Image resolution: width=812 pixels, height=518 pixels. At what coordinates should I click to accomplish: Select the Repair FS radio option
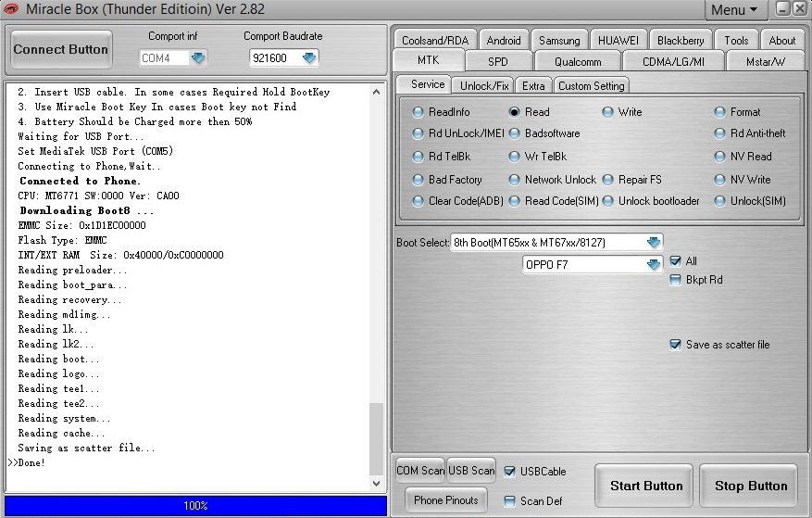coord(608,180)
